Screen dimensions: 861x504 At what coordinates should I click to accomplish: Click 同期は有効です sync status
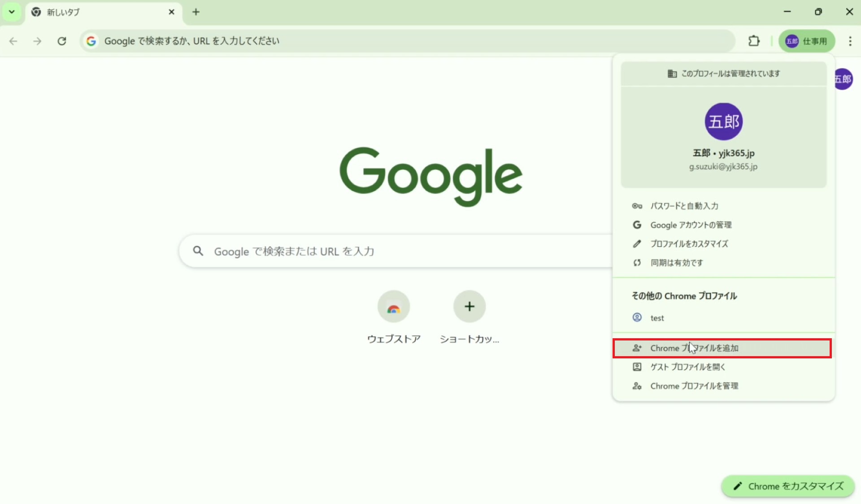click(676, 263)
